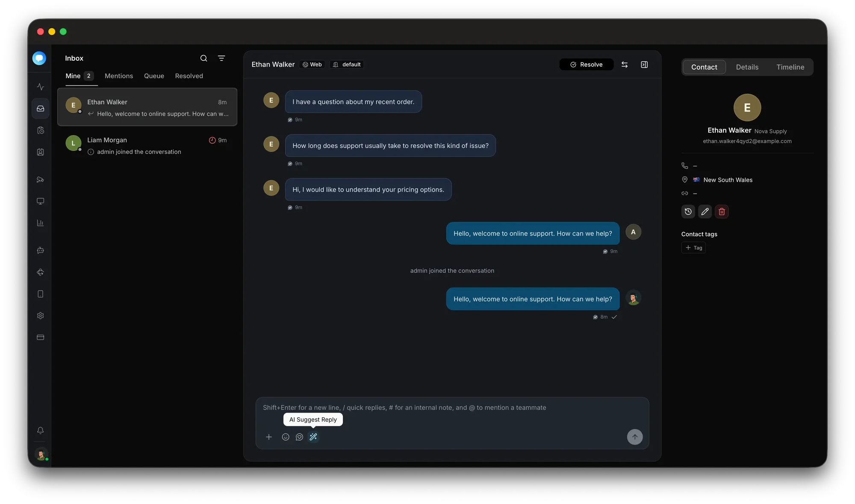Screen dimensions: 855x504
Task: Click Ethan Walker name in chat header
Action: pyautogui.click(x=273, y=65)
